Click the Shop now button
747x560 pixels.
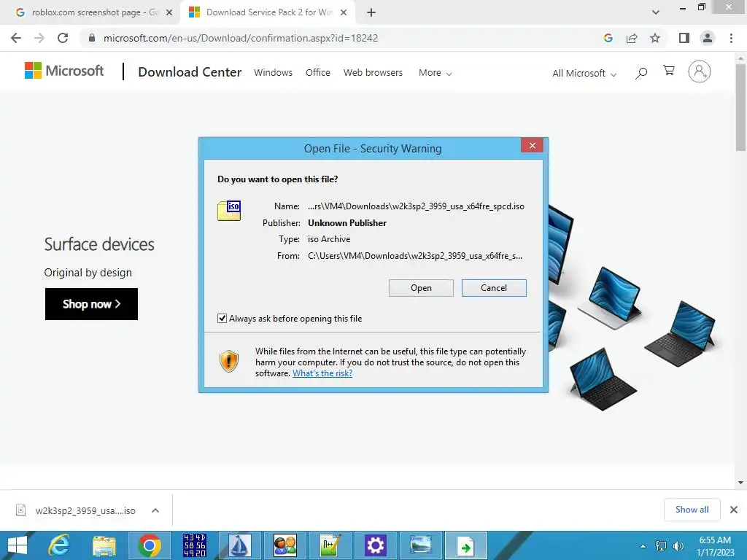click(x=91, y=304)
